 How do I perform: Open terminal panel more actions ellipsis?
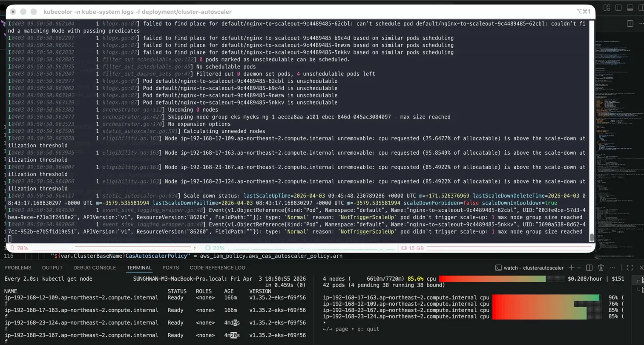(613, 268)
